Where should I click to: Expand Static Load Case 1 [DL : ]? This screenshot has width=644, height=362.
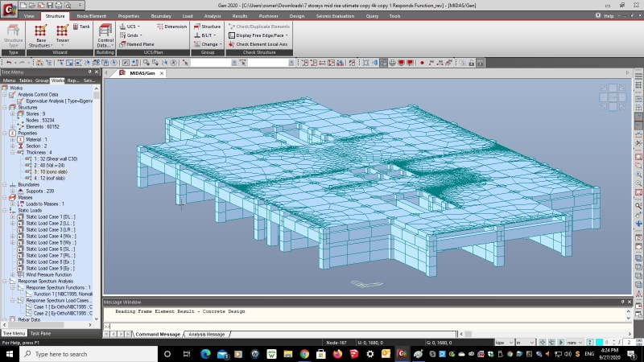pos(12,216)
